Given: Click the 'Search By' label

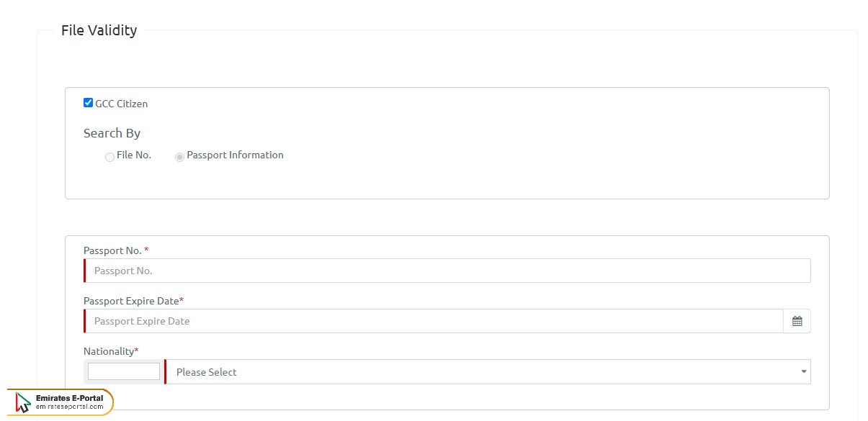Looking at the screenshot, I should pos(112,133).
